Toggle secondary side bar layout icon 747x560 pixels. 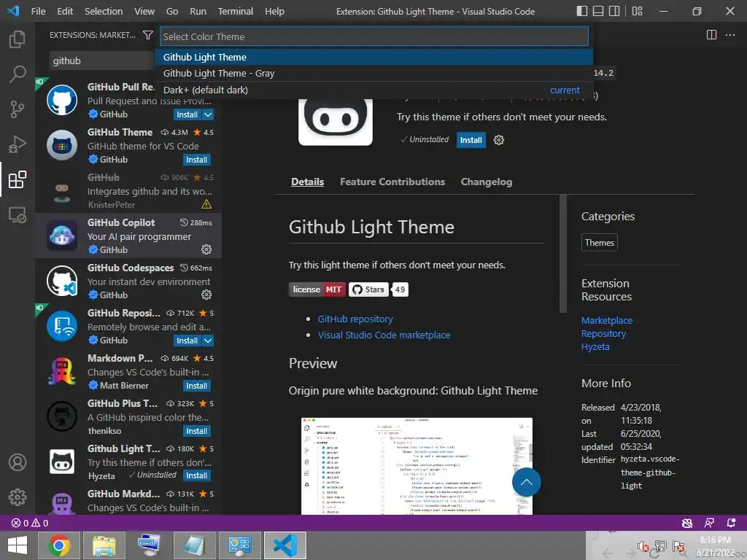pos(614,11)
